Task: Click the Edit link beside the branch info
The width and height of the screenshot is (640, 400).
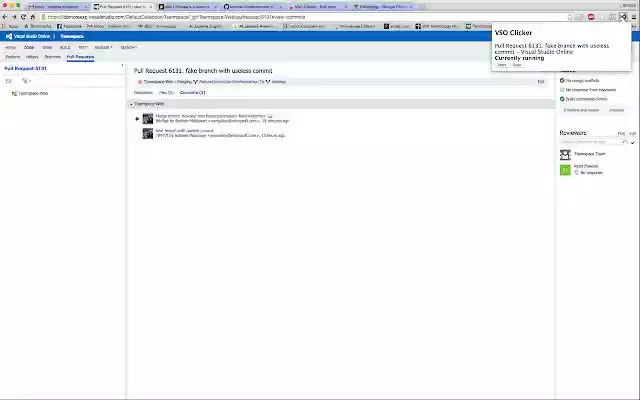Action: [x=541, y=82]
